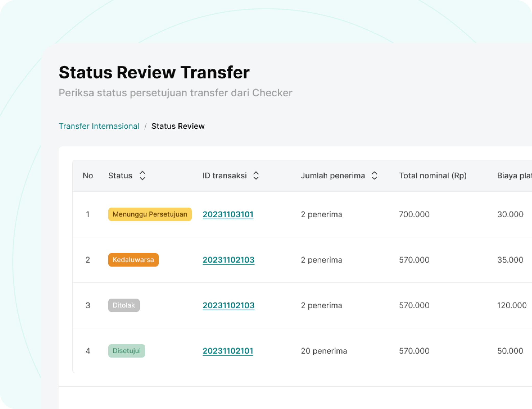Click the Ditolak status badge

[x=124, y=305]
